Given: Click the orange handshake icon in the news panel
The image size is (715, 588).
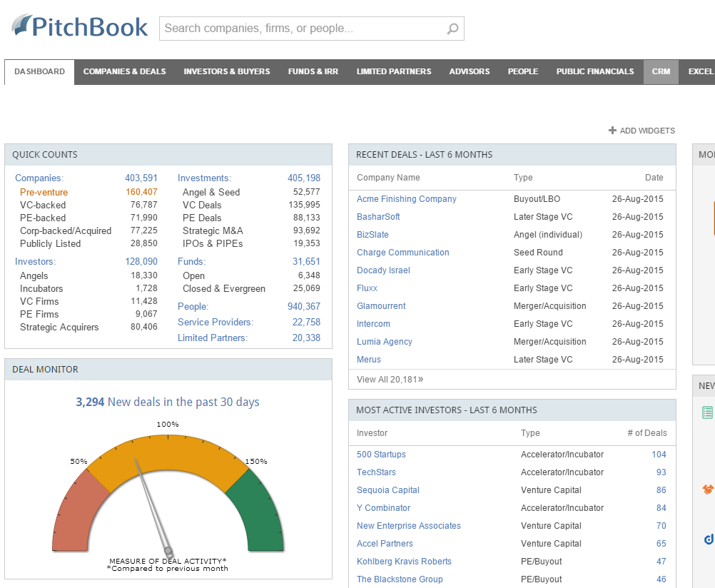Looking at the screenshot, I should click(x=707, y=488).
